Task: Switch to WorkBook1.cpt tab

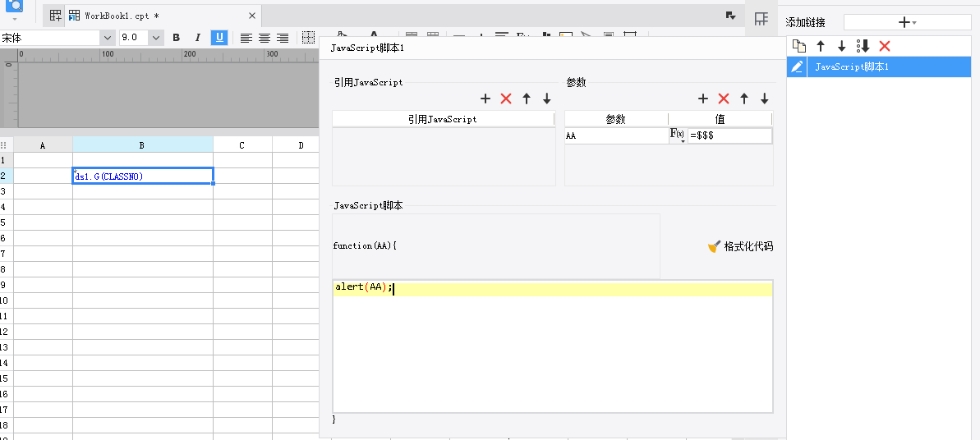Action: pos(122,16)
